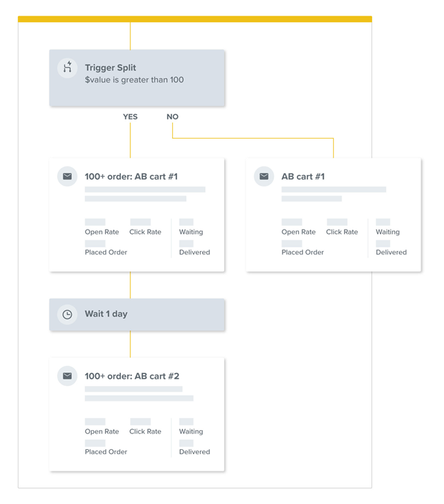This screenshot has width=444, height=504.
Task: Click Delivered on the AB cart #1 card
Action: click(x=391, y=252)
